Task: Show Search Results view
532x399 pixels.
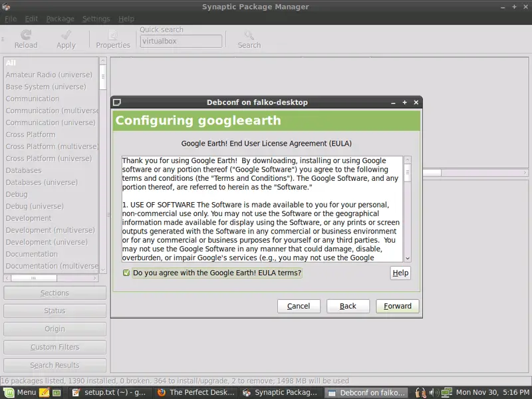Action: click(x=55, y=365)
